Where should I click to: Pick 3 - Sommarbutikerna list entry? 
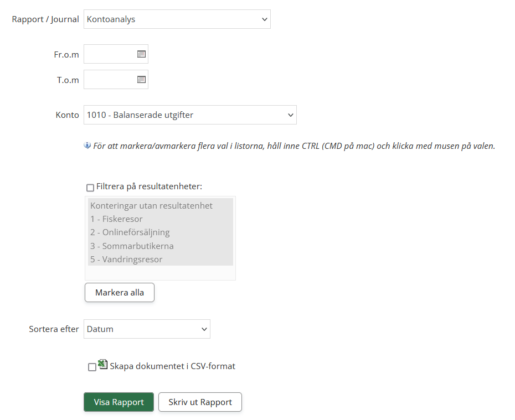132,246
